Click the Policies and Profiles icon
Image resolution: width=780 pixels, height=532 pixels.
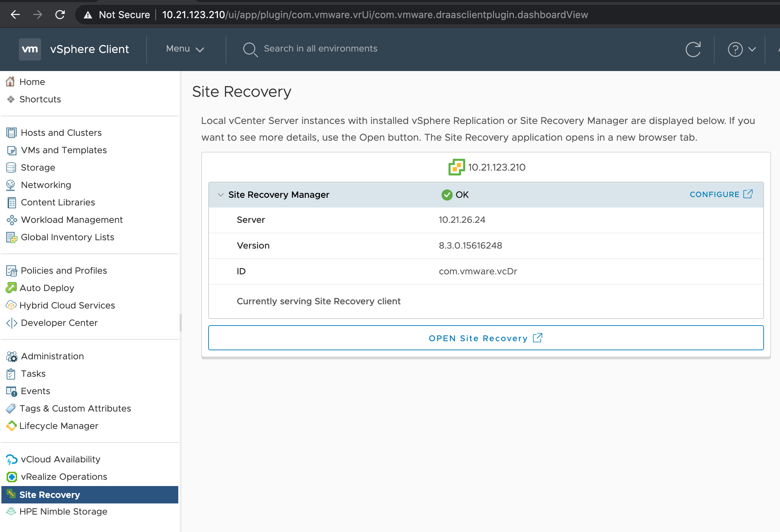tap(11, 271)
